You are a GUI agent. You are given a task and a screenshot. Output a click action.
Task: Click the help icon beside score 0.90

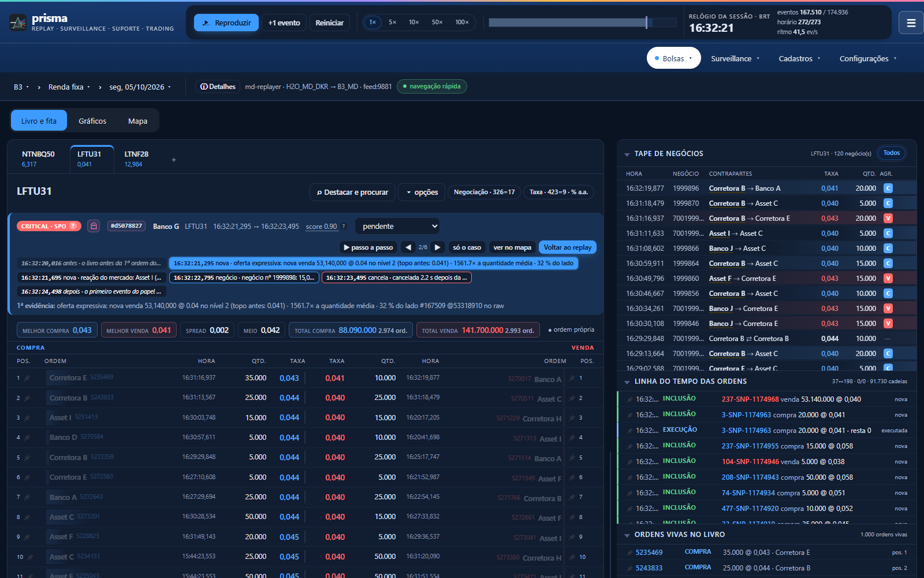click(344, 227)
